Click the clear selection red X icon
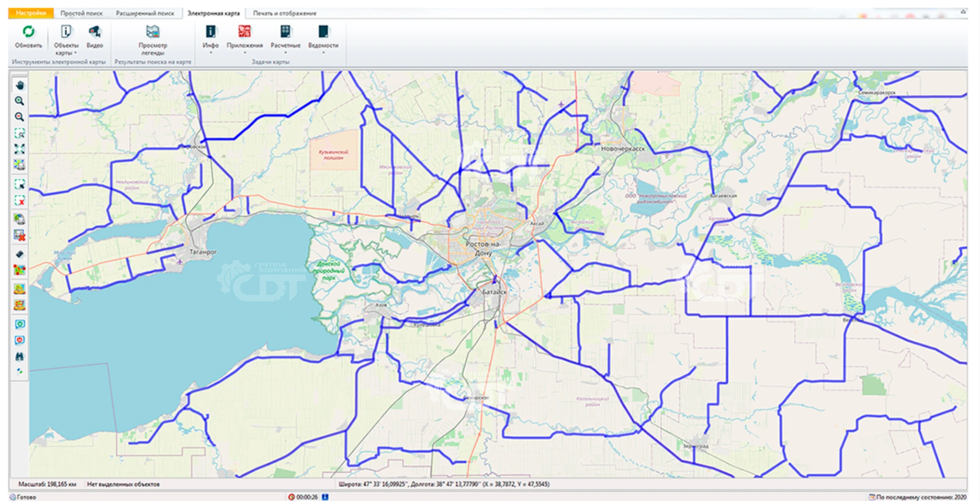The image size is (980, 501). coord(20,200)
